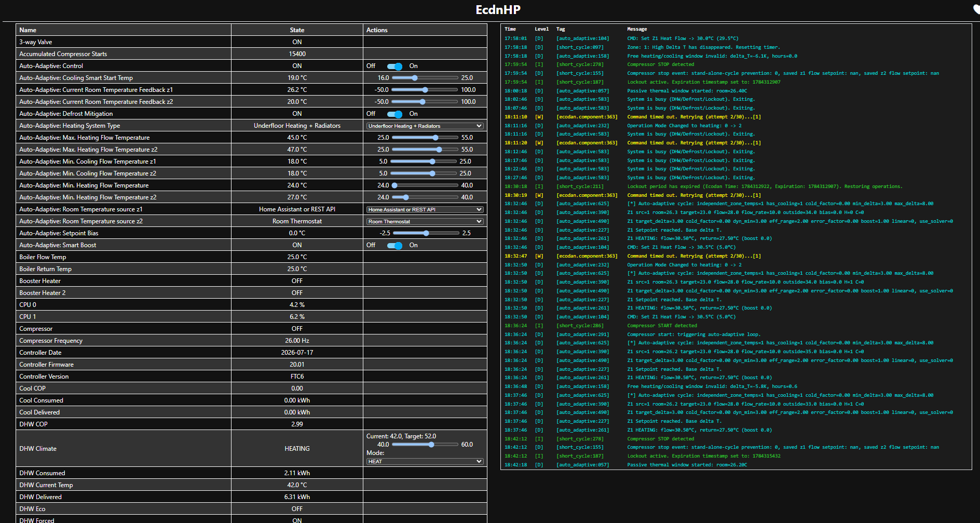
Task: Select the DHW Current Temp value 42.0 °C
Action: click(297, 485)
